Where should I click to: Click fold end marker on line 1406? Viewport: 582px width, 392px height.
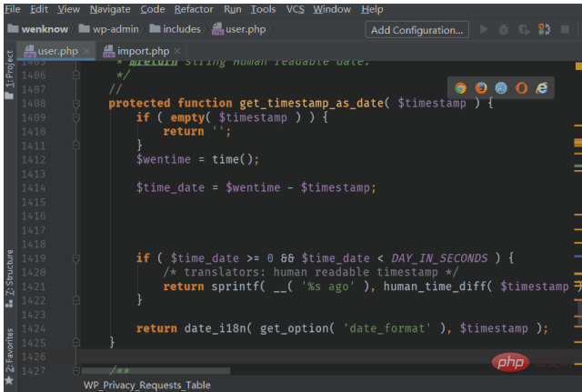pyautogui.click(x=76, y=75)
